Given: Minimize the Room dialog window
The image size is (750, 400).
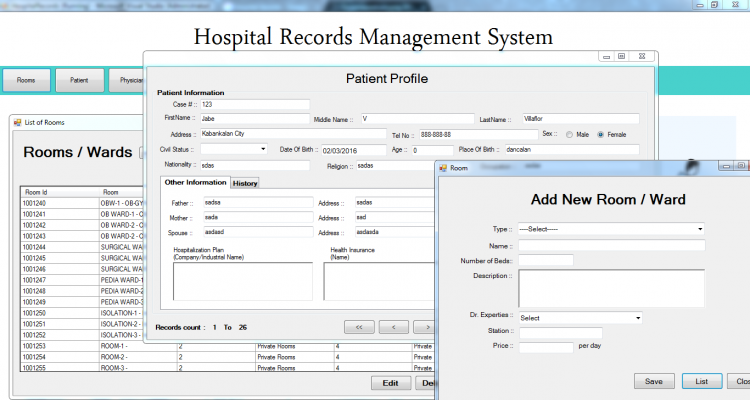Looking at the screenshot, I should 726,166.
